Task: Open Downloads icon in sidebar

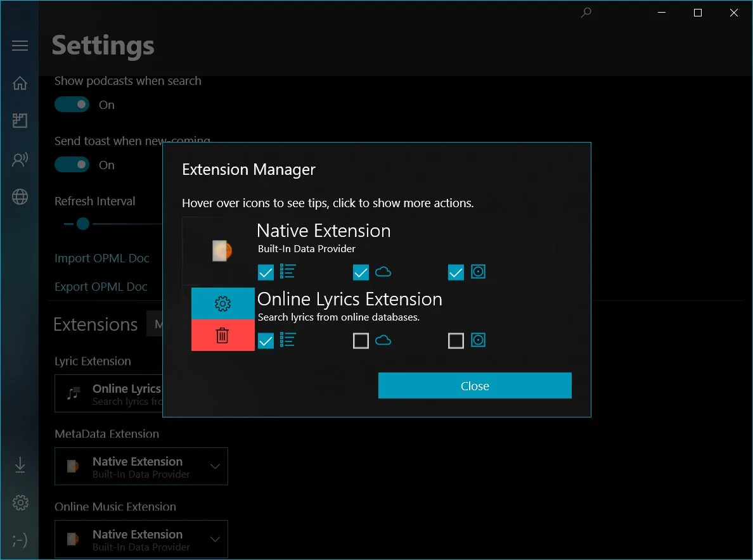Action: click(x=20, y=465)
